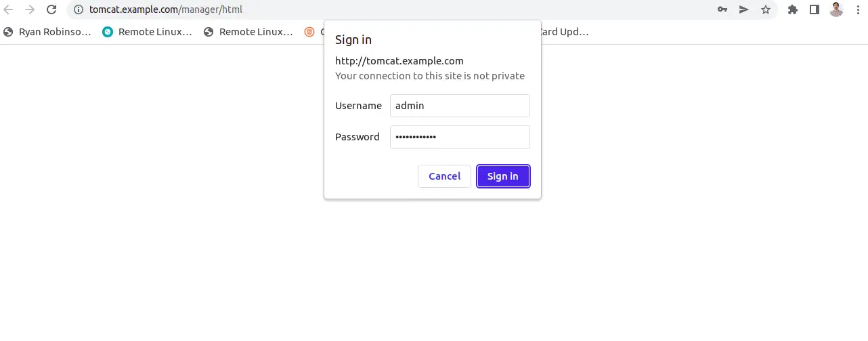Toggle the browser side panel
The image size is (868, 341).
815,10
